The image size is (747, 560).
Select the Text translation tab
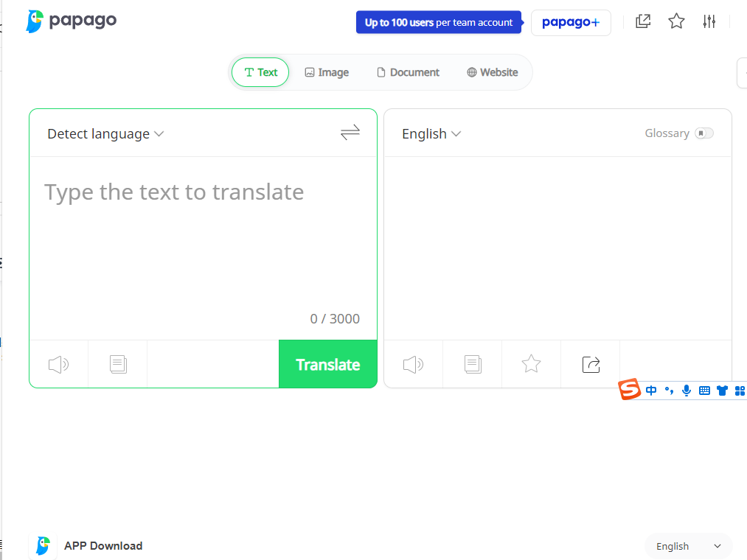(260, 72)
